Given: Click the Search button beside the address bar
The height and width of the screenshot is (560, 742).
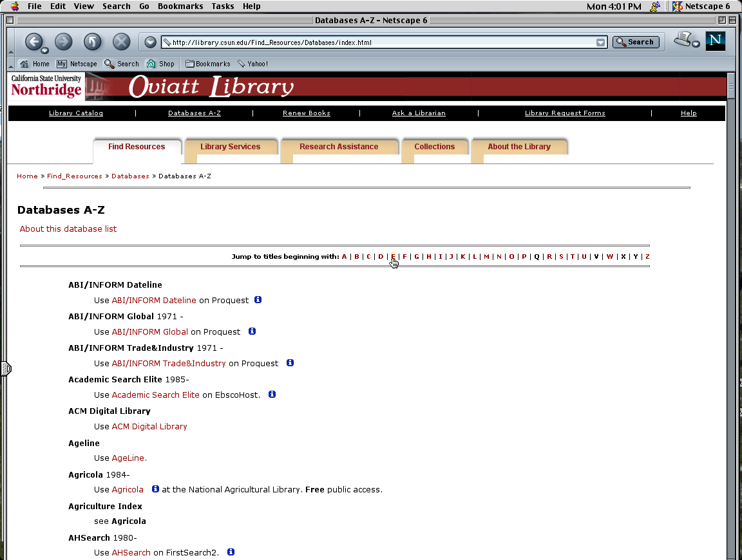Looking at the screenshot, I should pyautogui.click(x=636, y=42).
